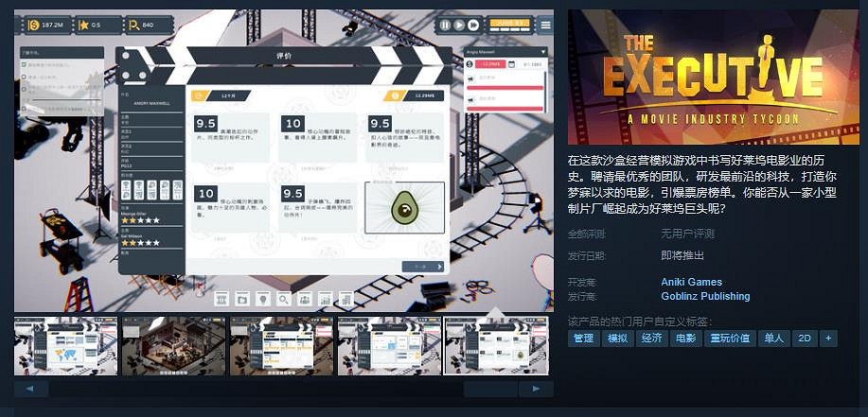Open the report sheet icon in bottom toolbar
868x417 pixels.
(x=346, y=299)
